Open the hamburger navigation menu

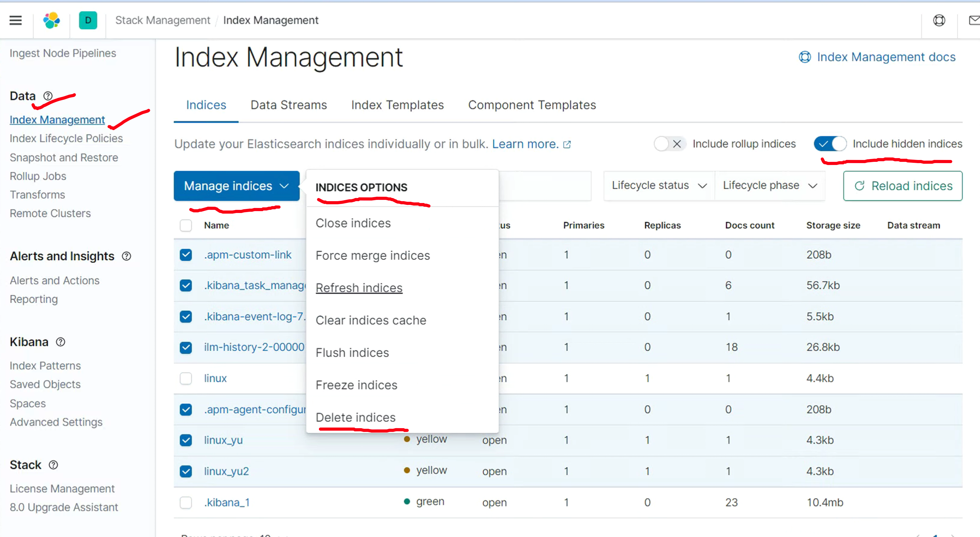tap(16, 20)
